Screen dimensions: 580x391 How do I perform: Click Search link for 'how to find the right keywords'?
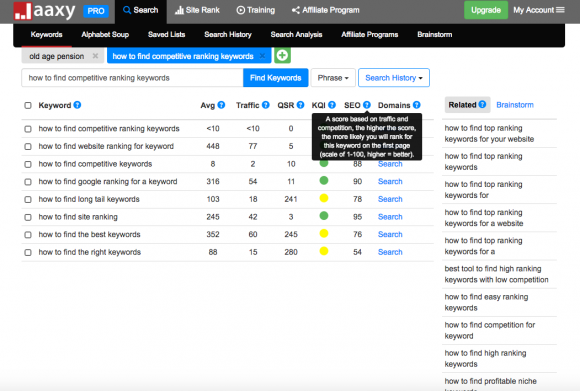390,252
